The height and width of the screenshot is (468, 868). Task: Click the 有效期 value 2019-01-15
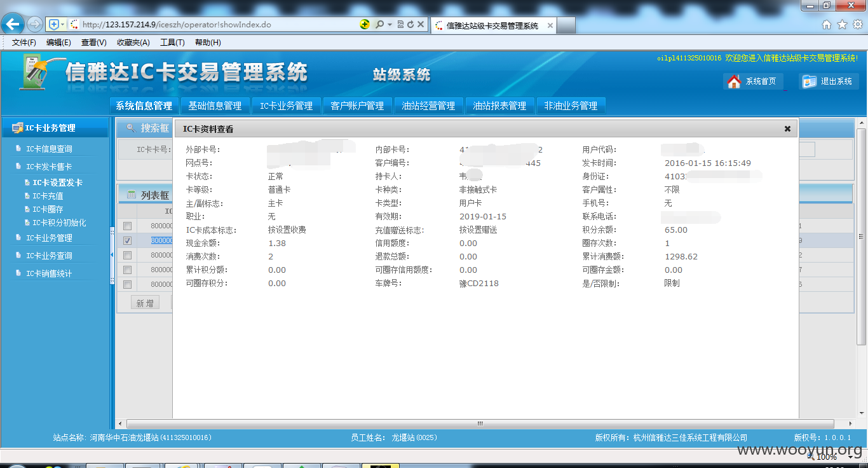[483, 216]
